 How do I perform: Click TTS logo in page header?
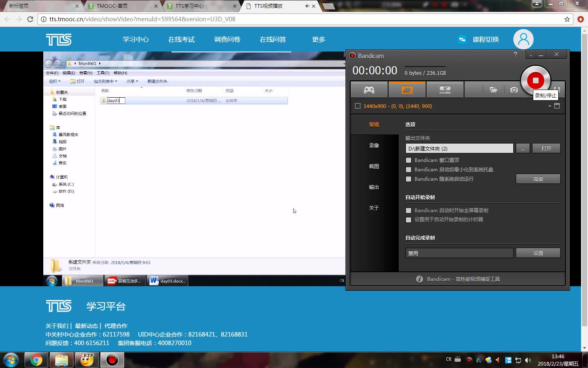point(59,40)
